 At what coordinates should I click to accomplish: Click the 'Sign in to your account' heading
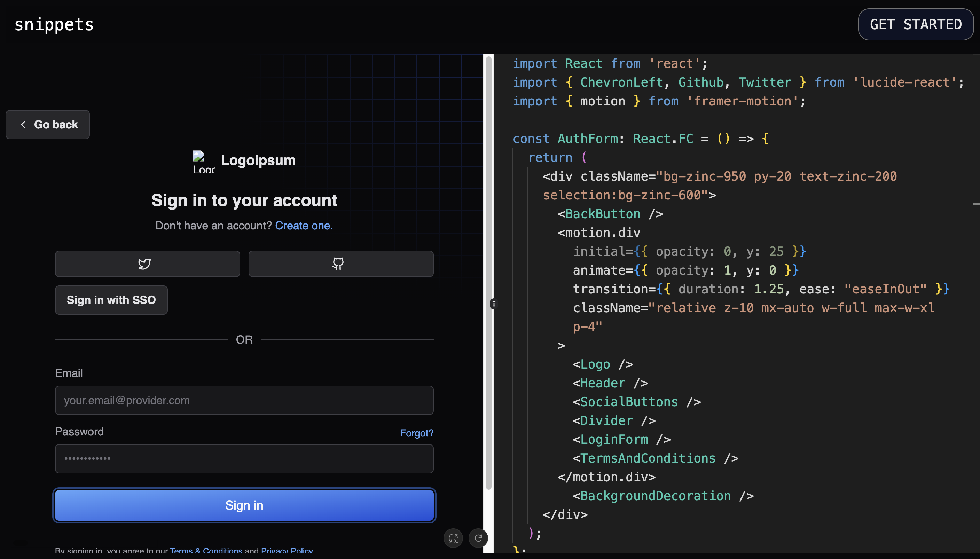(x=244, y=200)
